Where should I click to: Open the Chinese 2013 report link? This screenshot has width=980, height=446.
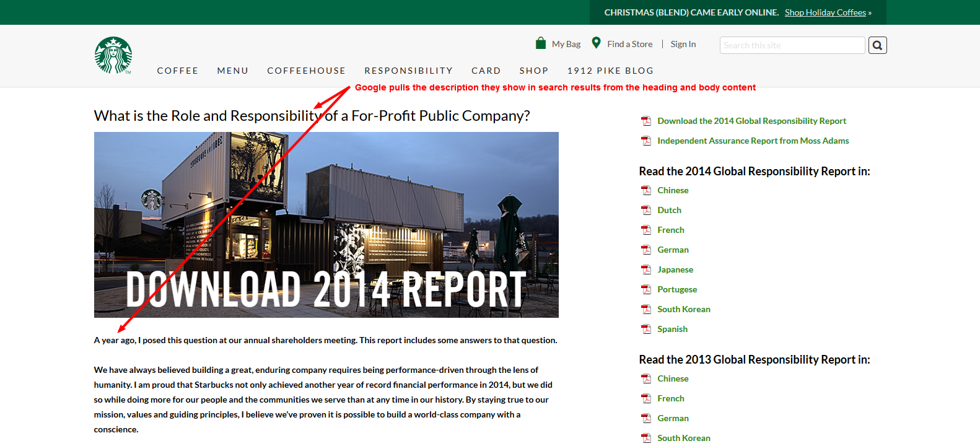coord(673,378)
